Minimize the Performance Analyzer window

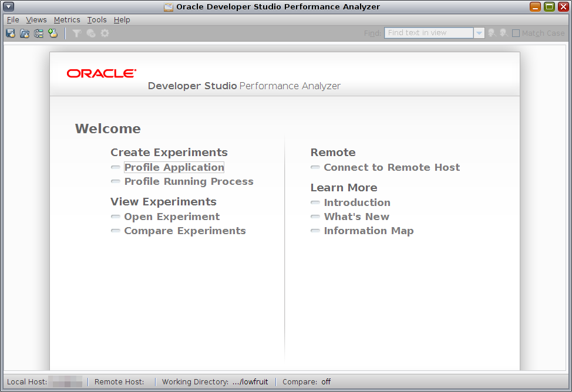pos(535,6)
